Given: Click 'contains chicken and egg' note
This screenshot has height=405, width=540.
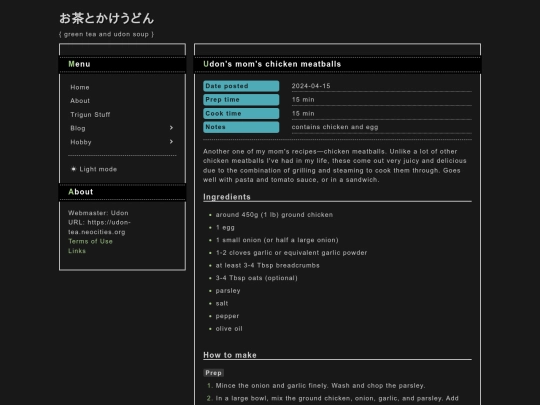Looking at the screenshot, I should (x=335, y=127).
